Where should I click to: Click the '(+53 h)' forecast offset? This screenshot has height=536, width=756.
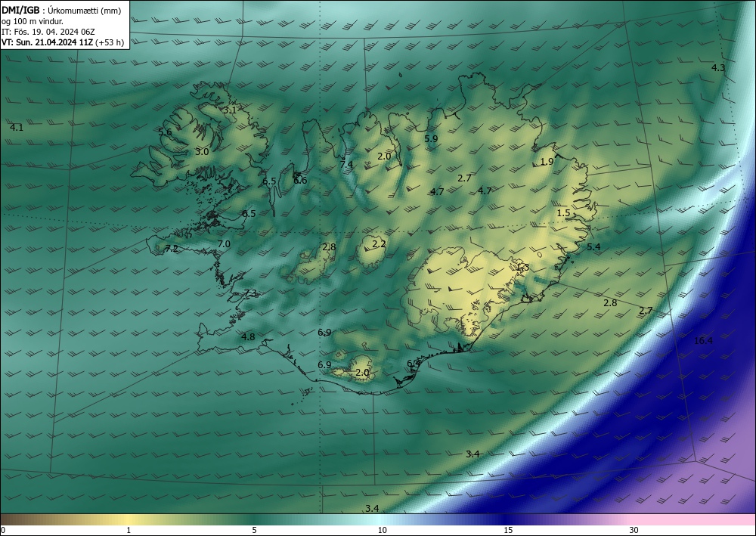coord(110,42)
